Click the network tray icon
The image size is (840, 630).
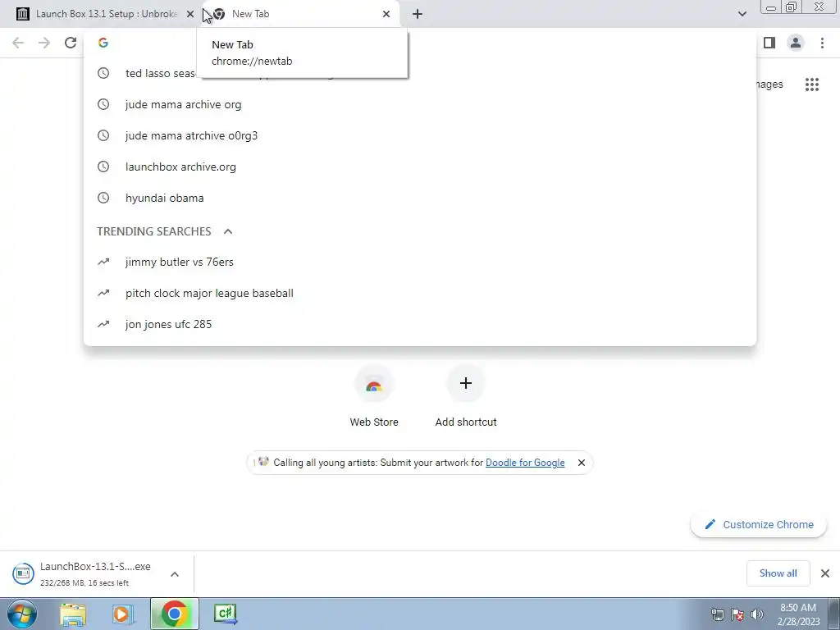coord(717,614)
